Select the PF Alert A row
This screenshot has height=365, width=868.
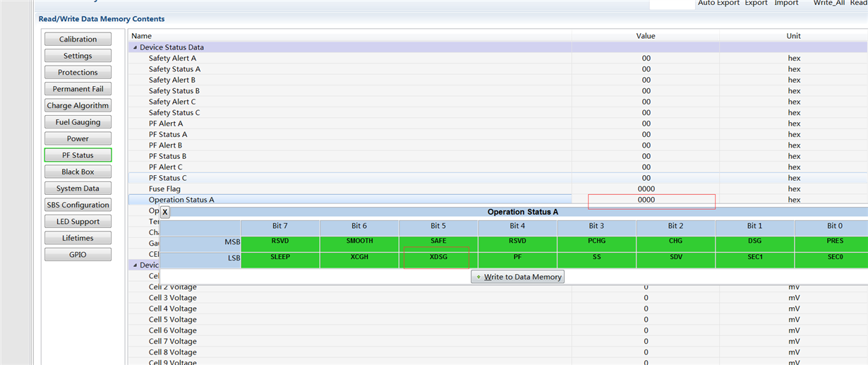click(498, 124)
